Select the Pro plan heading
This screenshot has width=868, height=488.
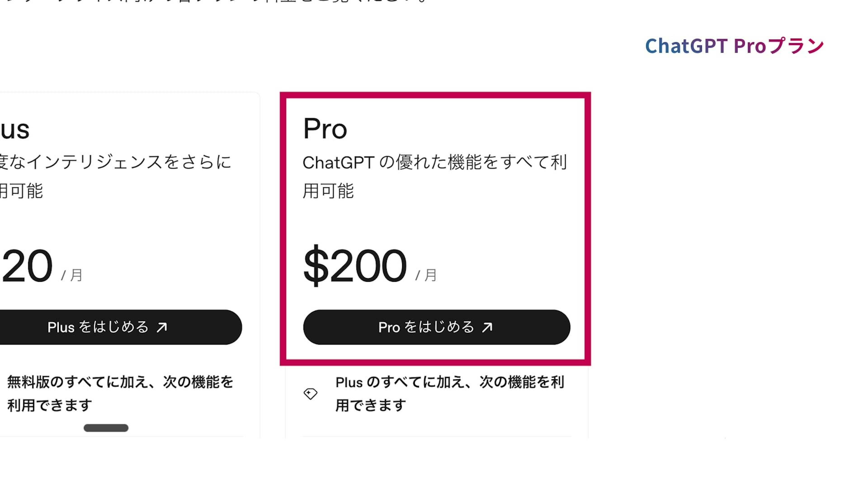pyautogui.click(x=325, y=129)
